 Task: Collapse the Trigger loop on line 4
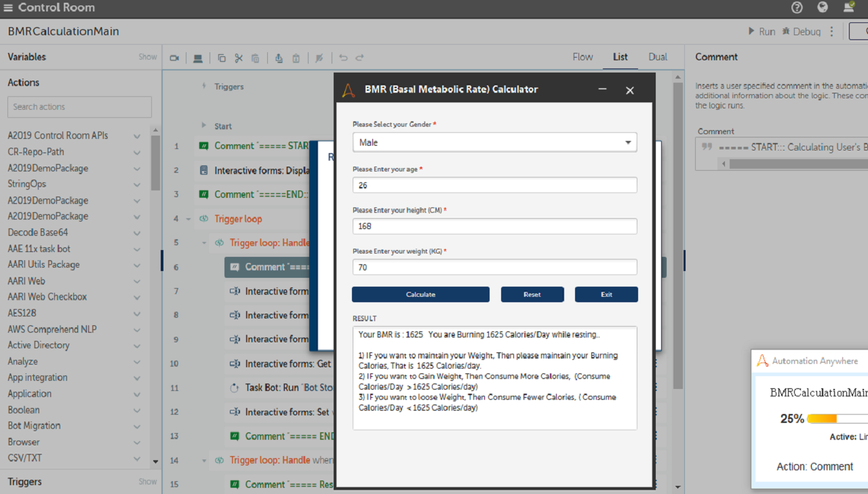point(187,219)
